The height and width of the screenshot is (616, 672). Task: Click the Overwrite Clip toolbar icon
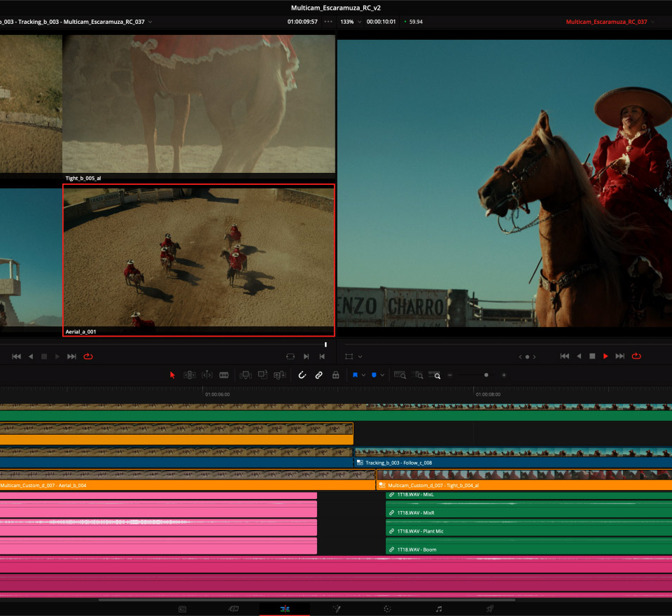click(262, 374)
